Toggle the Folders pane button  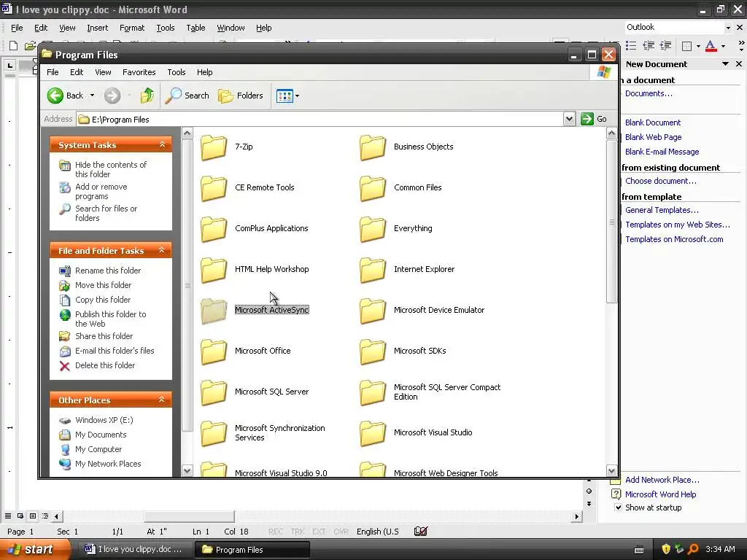point(241,96)
